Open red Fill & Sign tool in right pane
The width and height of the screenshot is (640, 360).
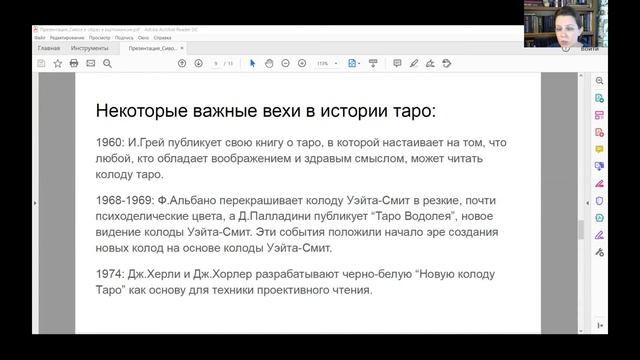[599, 183]
